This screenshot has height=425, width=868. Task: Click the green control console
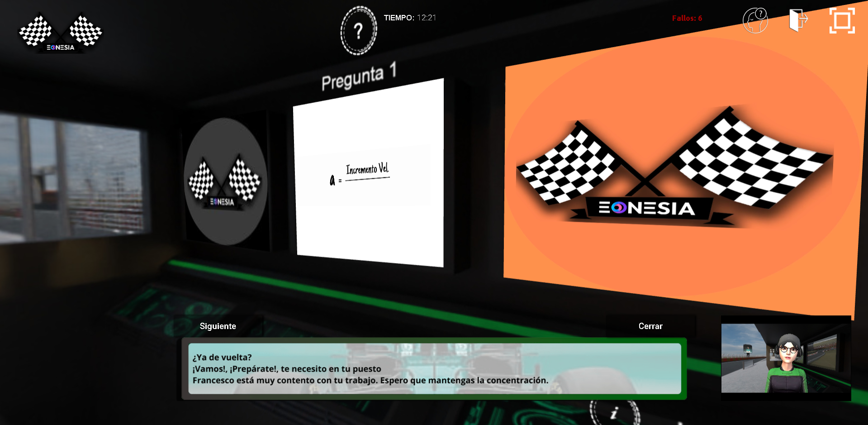coord(172,308)
